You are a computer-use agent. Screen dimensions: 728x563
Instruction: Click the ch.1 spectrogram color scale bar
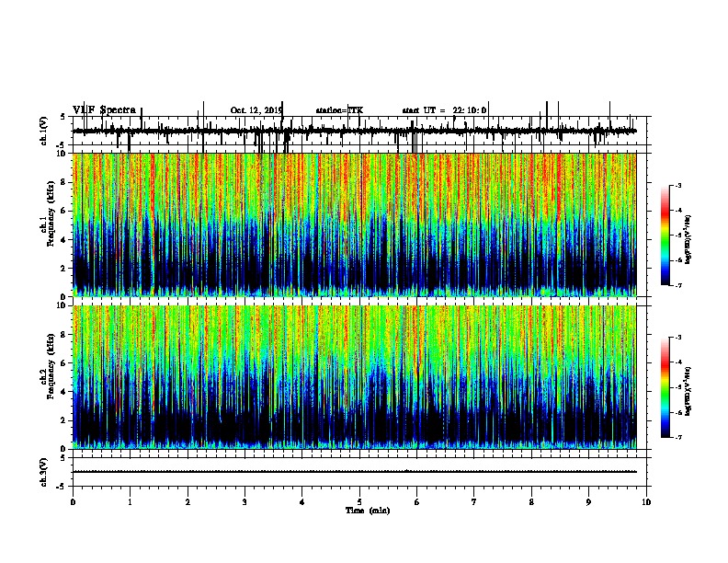tap(665, 236)
